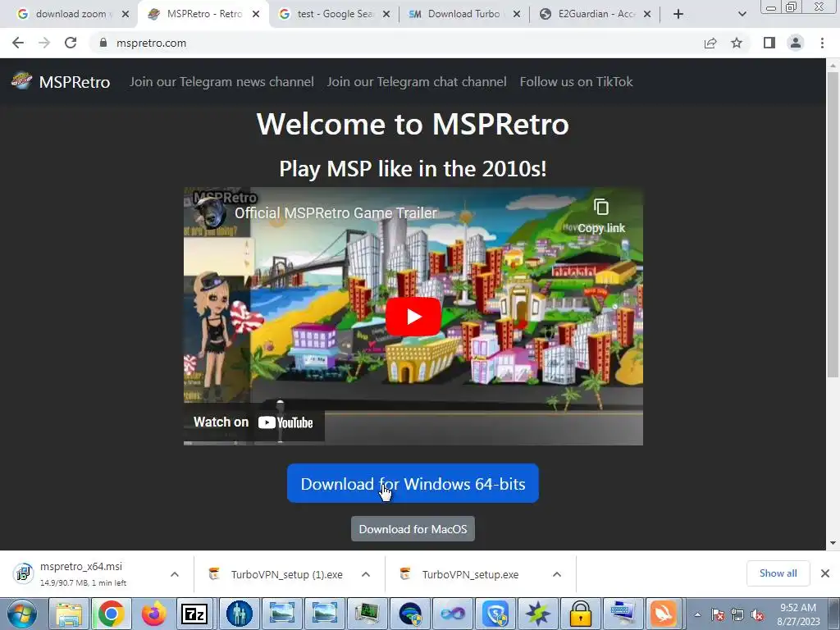Click the Chrome taskbar icon
This screenshot has width=840, height=630.
pyautogui.click(x=112, y=614)
